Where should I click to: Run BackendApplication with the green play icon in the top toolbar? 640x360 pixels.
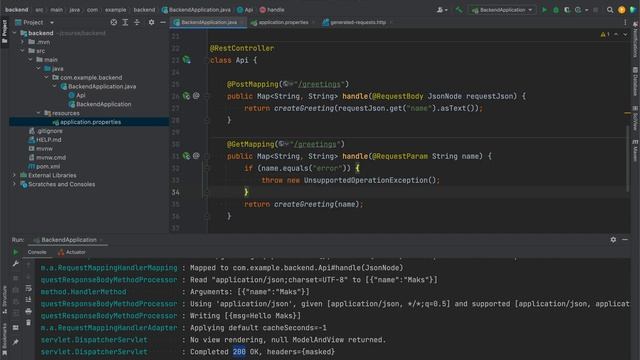pyautogui.click(x=544, y=10)
